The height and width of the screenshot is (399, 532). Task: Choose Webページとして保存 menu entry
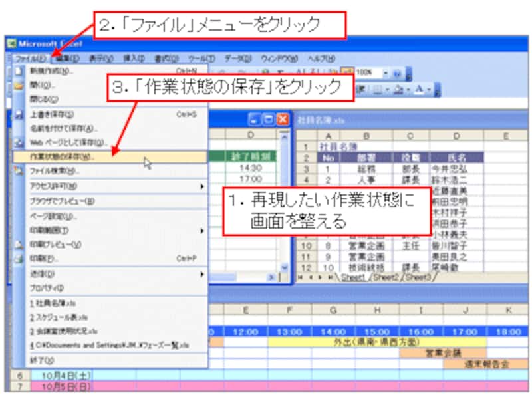click(x=110, y=142)
